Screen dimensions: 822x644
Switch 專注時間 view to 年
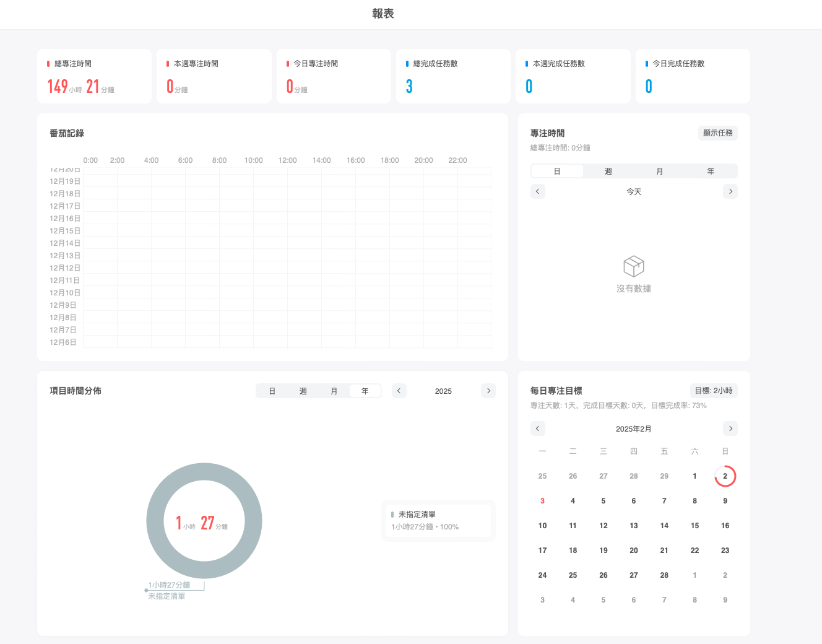(x=711, y=170)
